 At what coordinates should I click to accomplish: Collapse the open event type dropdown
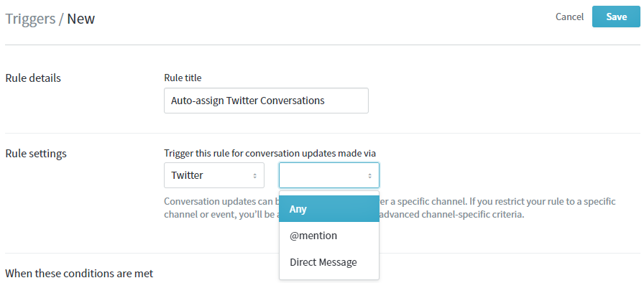(x=329, y=175)
